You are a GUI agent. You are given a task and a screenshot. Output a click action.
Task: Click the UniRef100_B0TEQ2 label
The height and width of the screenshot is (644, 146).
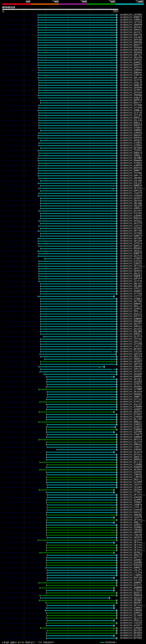131,638
